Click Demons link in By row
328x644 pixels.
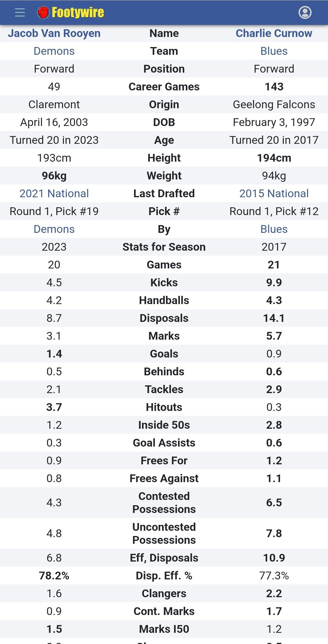pos(54,229)
